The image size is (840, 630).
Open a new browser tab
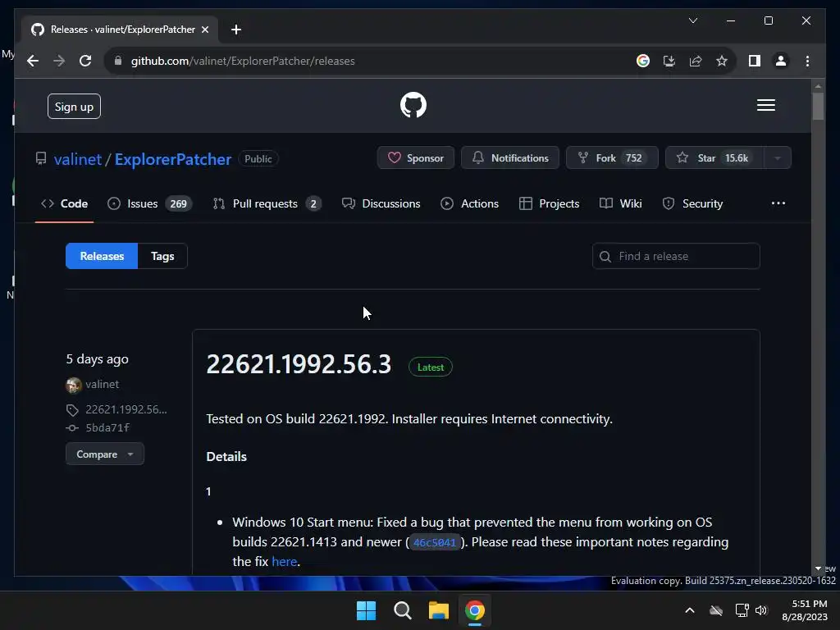pyautogui.click(x=236, y=30)
